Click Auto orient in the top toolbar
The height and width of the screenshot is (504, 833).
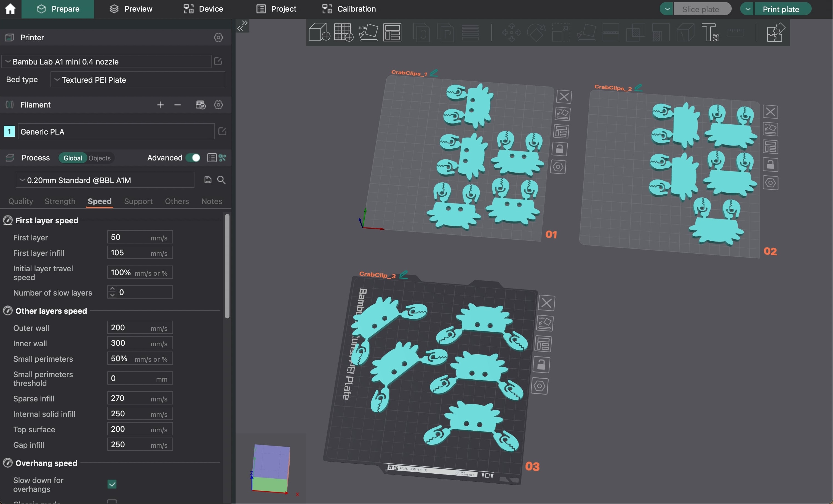pyautogui.click(x=368, y=33)
